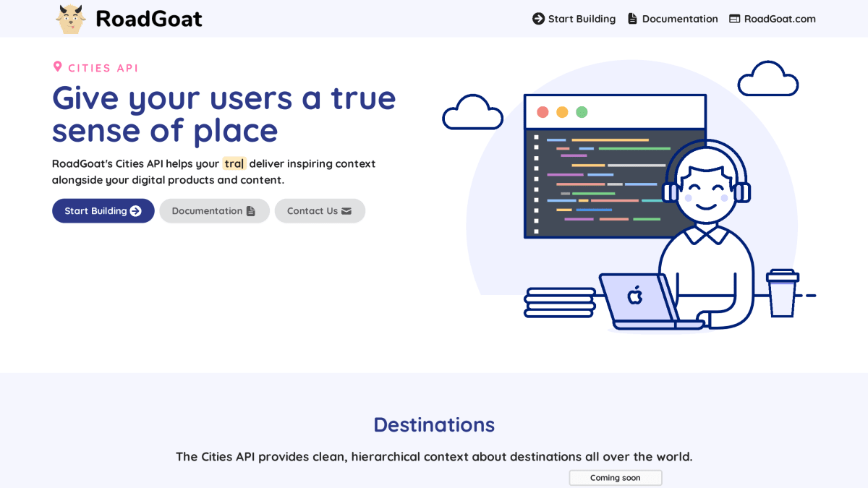Click the headline 'Give your users a true sense of place'

[x=224, y=114]
